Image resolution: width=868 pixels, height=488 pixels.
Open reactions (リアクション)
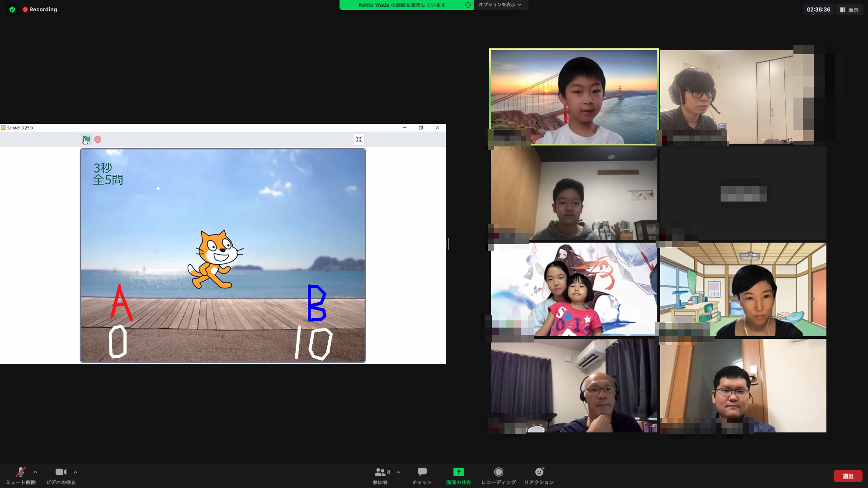coord(539,476)
